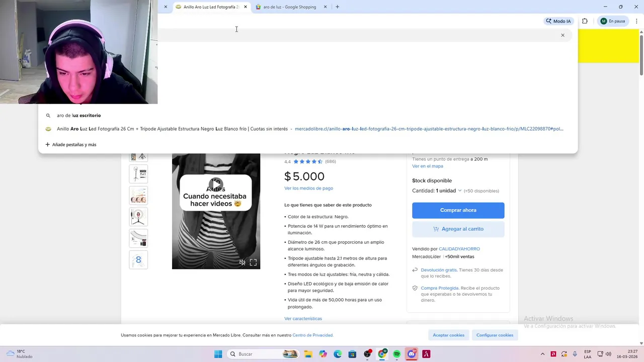Screen dimensions: 644x362
Task: Open Compra Protegida link
Action: (x=440, y=288)
